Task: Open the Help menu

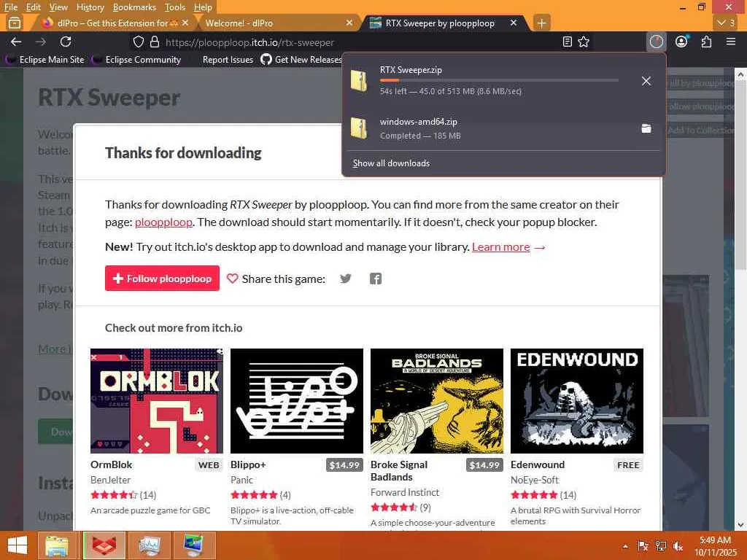Action: [203, 7]
